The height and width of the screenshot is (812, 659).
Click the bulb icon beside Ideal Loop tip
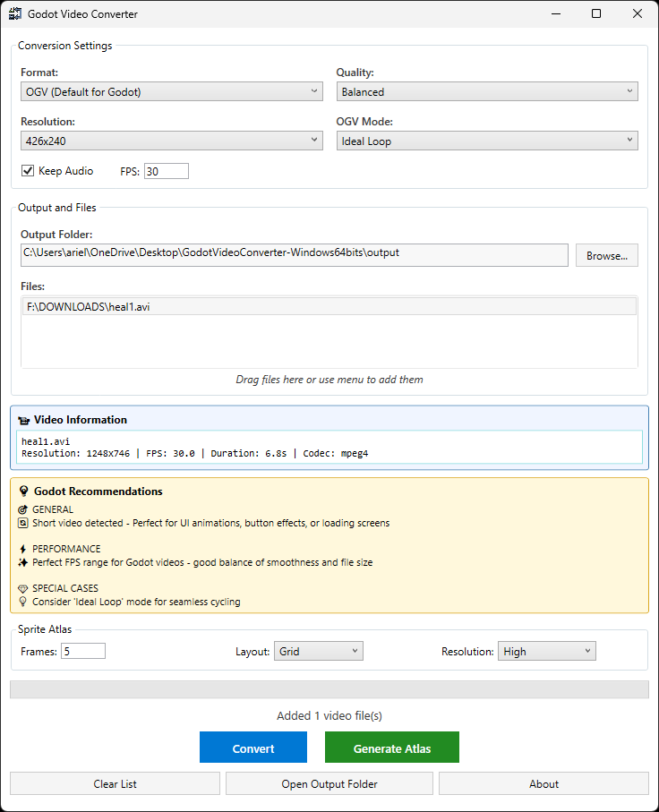(x=23, y=603)
